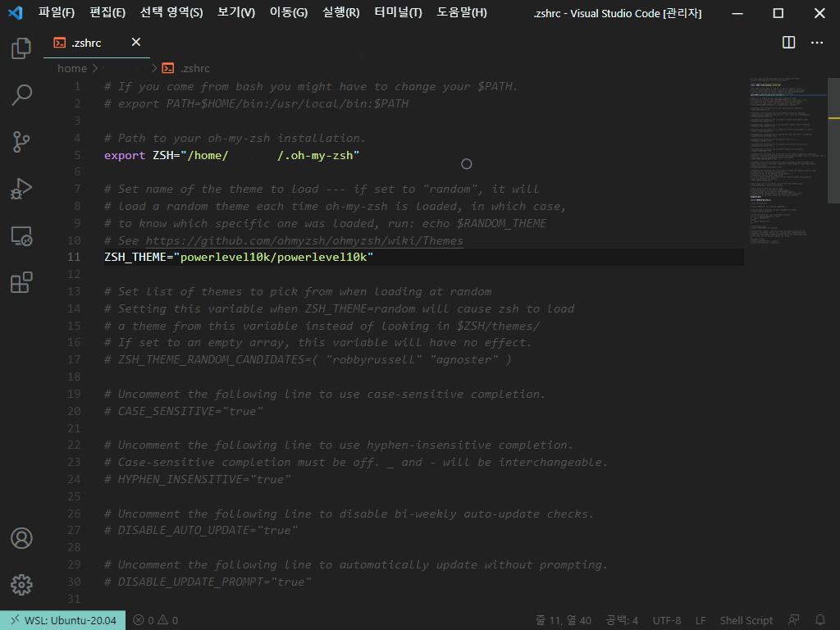
Task: Maximize the Visual Studio Code window
Action: point(778,13)
